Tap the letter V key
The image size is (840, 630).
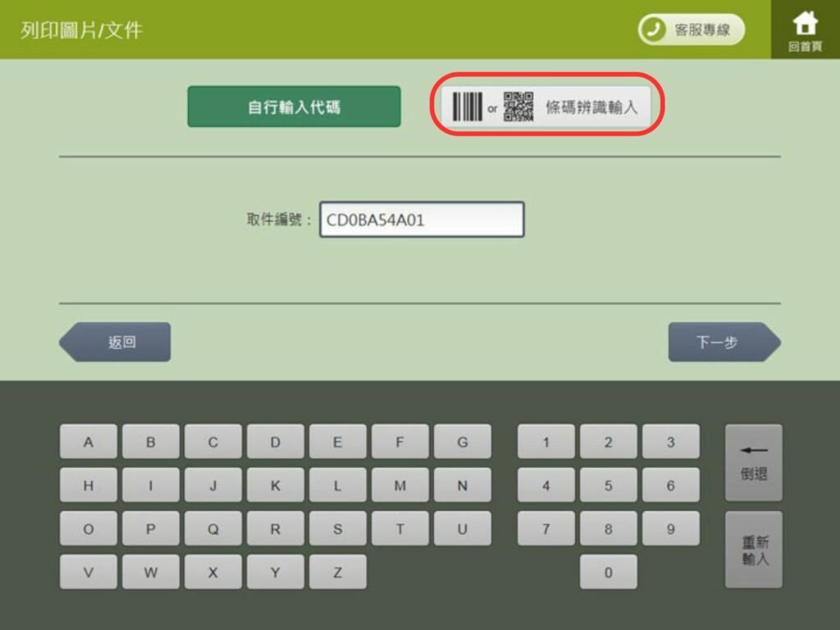coord(89,573)
